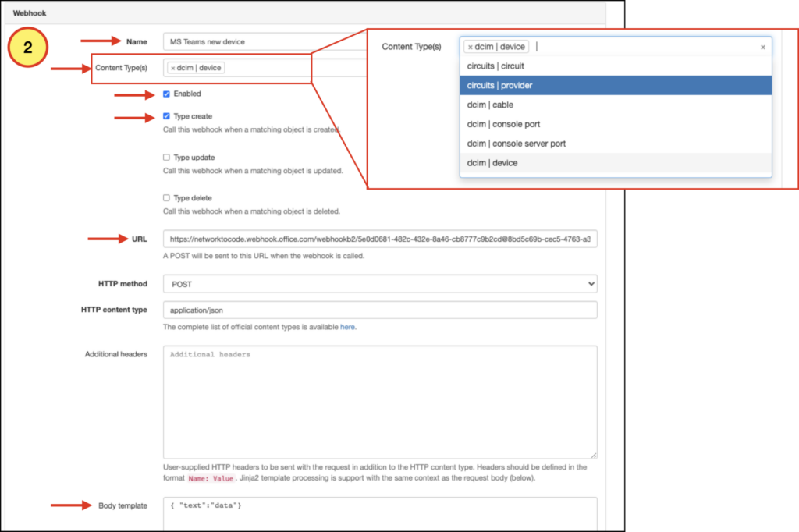799x532 pixels.
Task: Choose dcim | console port option
Action: click(616, 124)
